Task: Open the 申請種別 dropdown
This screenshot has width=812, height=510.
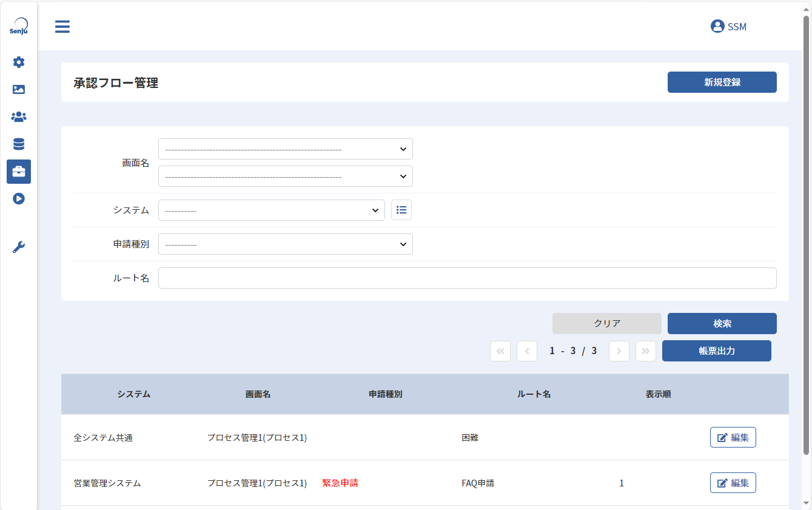Action: 286,244
